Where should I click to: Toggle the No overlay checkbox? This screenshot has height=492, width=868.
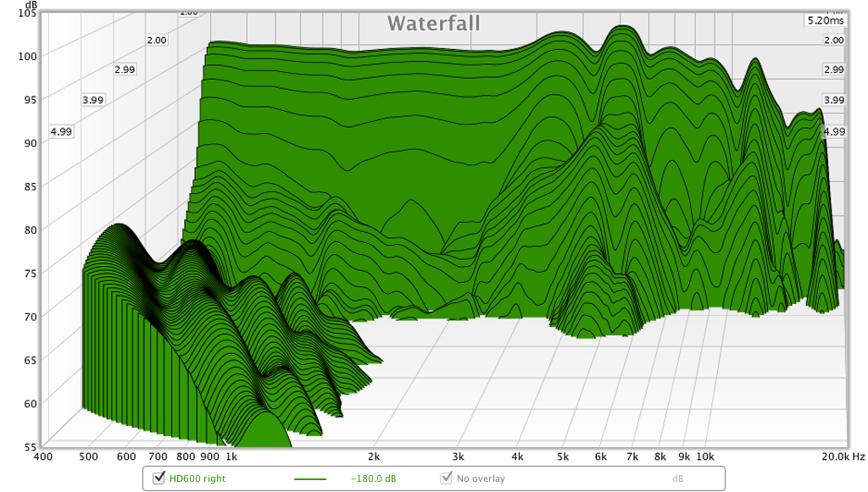point(446,478)
